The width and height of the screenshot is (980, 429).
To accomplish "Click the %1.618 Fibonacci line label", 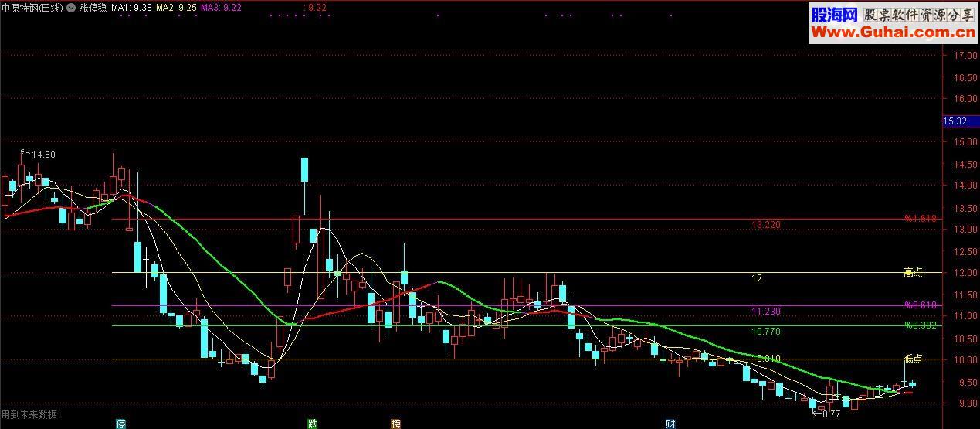I will click(921, 219).
